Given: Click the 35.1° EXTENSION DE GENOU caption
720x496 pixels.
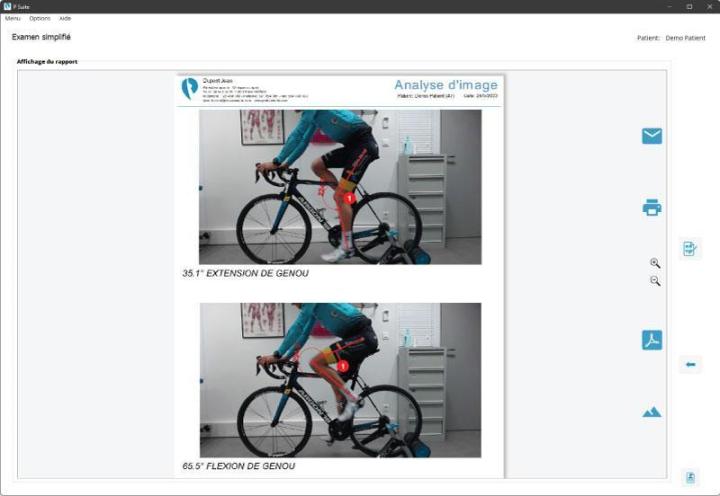Looking at the screenshot, I should click(246, 273).
